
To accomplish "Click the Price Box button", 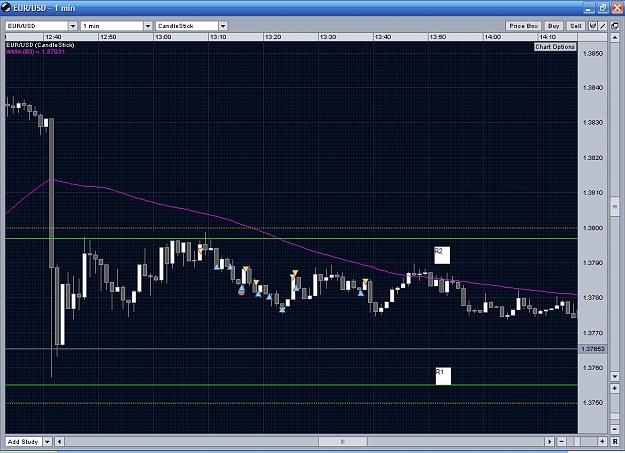I will coord(524,26).
